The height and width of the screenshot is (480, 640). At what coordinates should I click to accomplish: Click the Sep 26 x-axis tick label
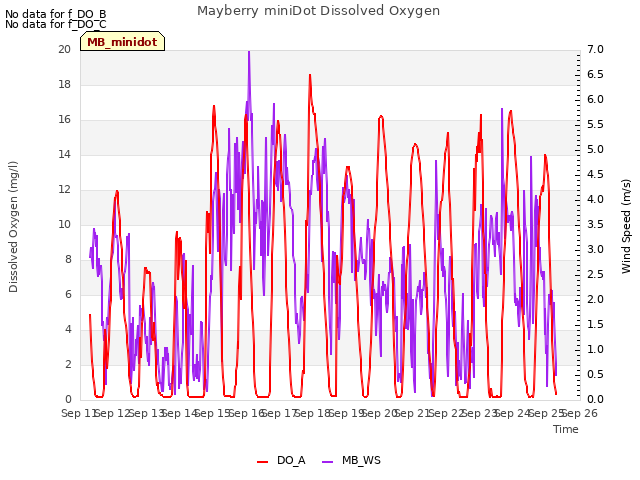[x=581, y=413]
